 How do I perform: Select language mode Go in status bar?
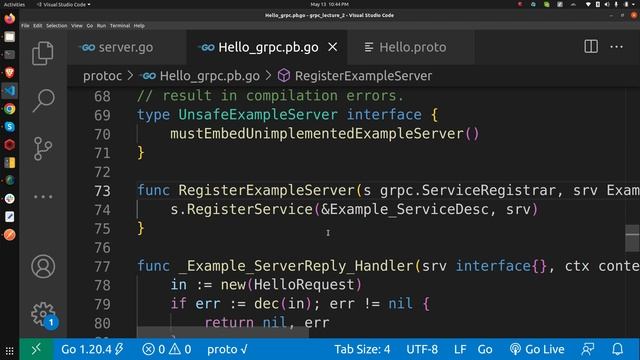click(485, 349)
